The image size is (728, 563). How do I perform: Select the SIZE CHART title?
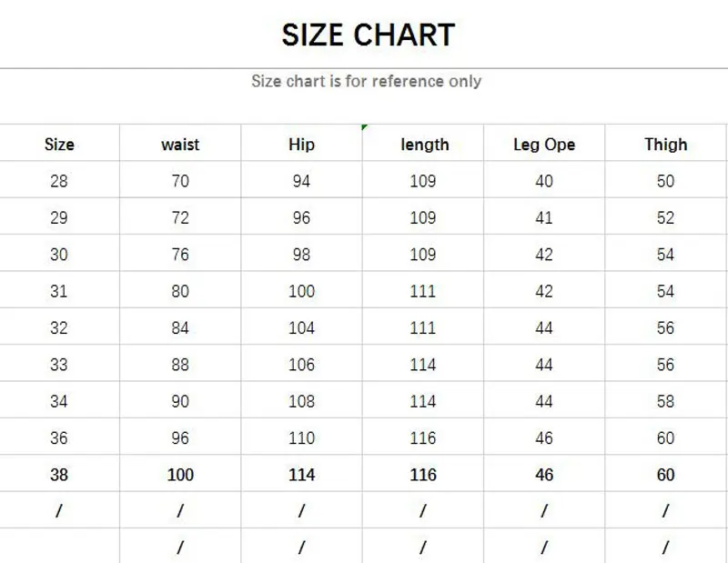[x=368, y=35]
